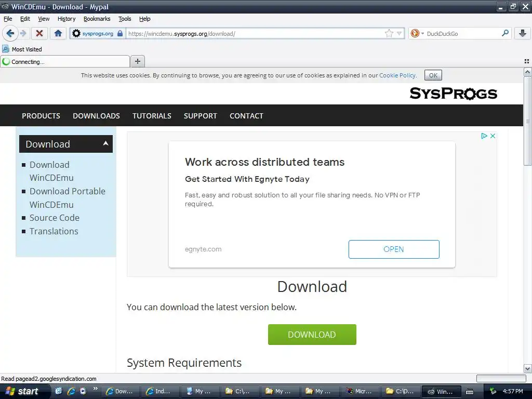Click the first quick launch icon
The image size is (532, 399).
[x=59, y=391]
